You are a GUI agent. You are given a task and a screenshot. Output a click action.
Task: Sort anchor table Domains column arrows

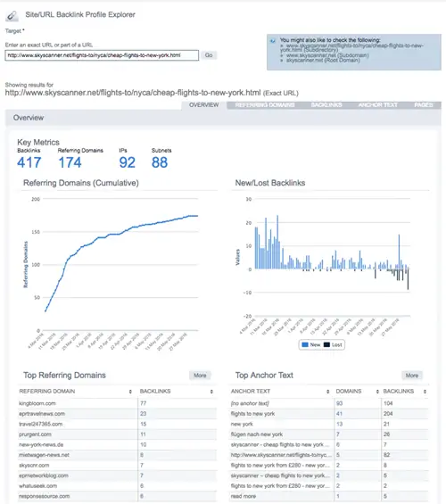point(377,392)
